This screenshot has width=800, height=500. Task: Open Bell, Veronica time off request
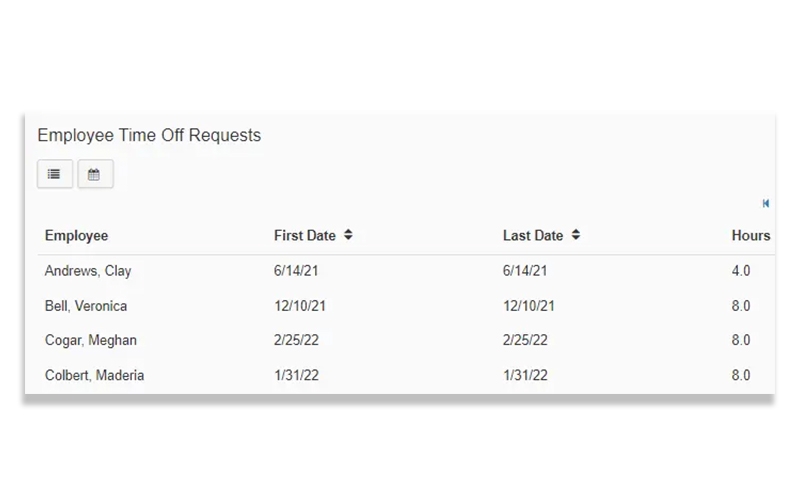(86, 306)
